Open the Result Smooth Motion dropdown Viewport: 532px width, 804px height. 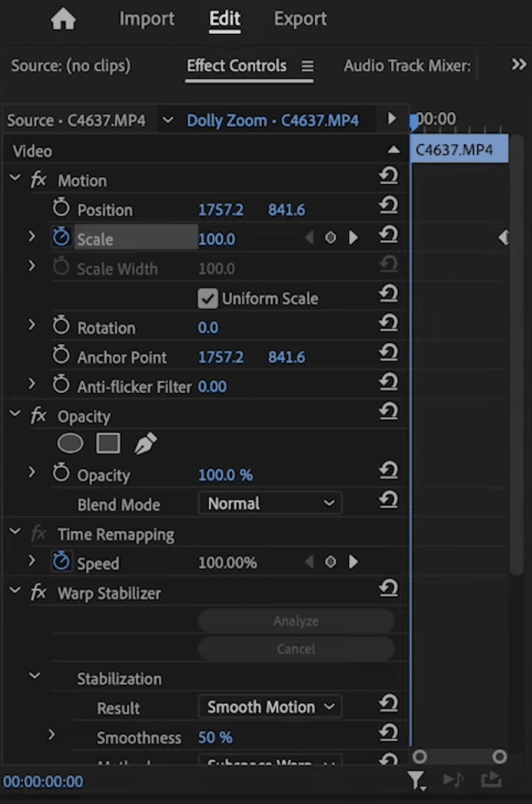click(270, 707)
